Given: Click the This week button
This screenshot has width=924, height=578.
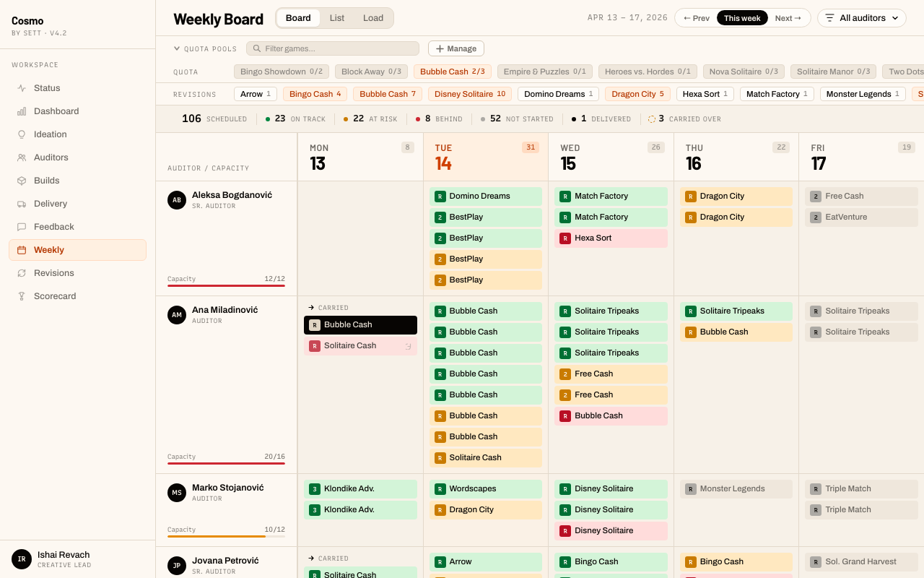Looking at the screenshot, I should (742, 18).
